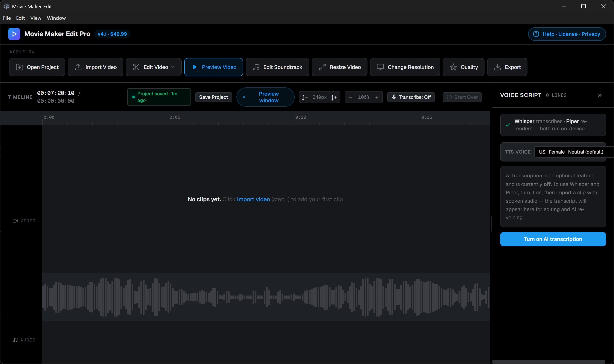Click the Export download button
614x364 pixels.
click(x=507, y=67)
